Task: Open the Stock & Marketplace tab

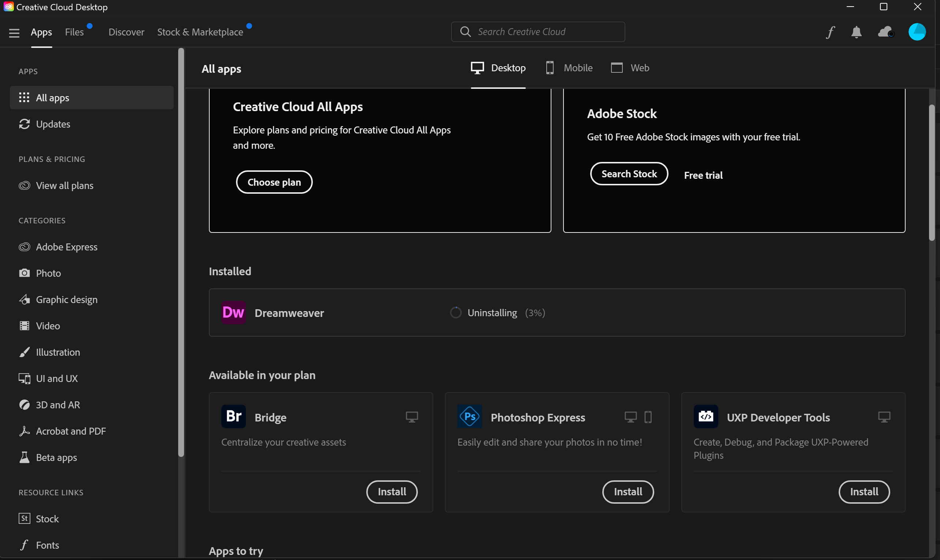Action: (200, 32)
